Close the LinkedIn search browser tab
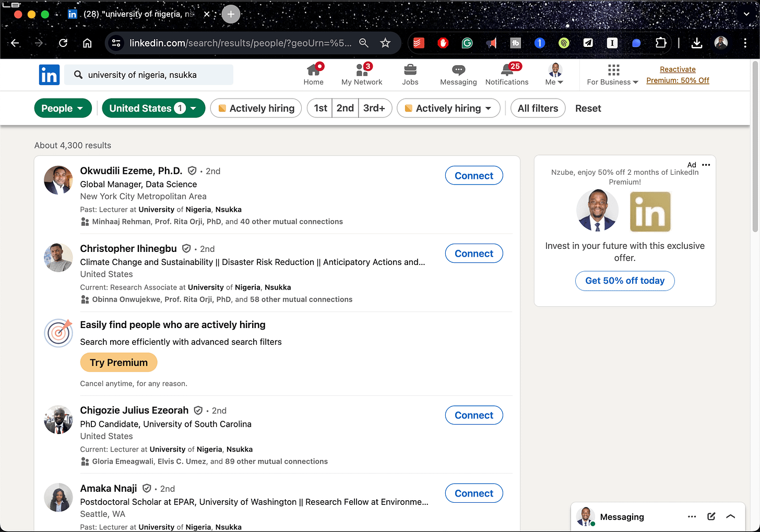 207,14
